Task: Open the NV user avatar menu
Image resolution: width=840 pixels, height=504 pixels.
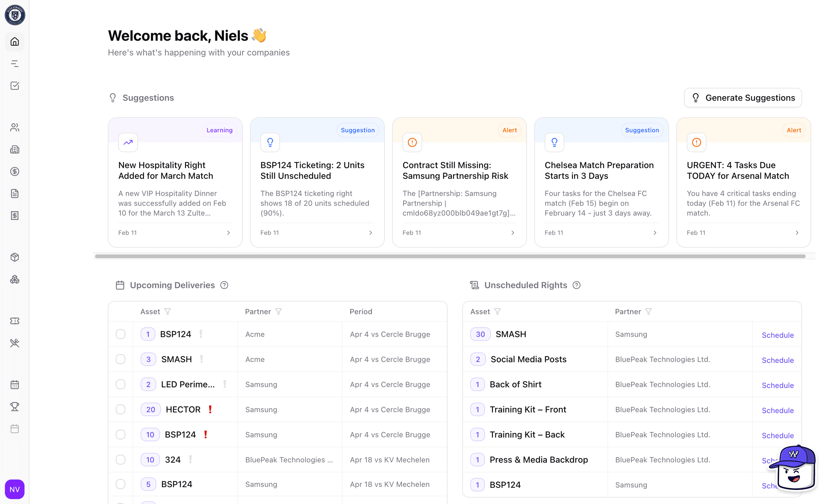Action: tap(15, 489)
